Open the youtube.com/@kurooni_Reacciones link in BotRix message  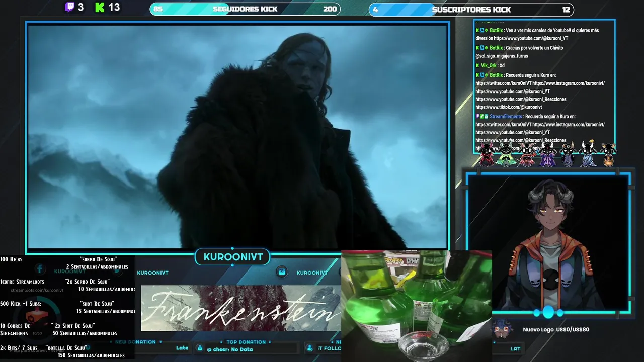(521, 99)
